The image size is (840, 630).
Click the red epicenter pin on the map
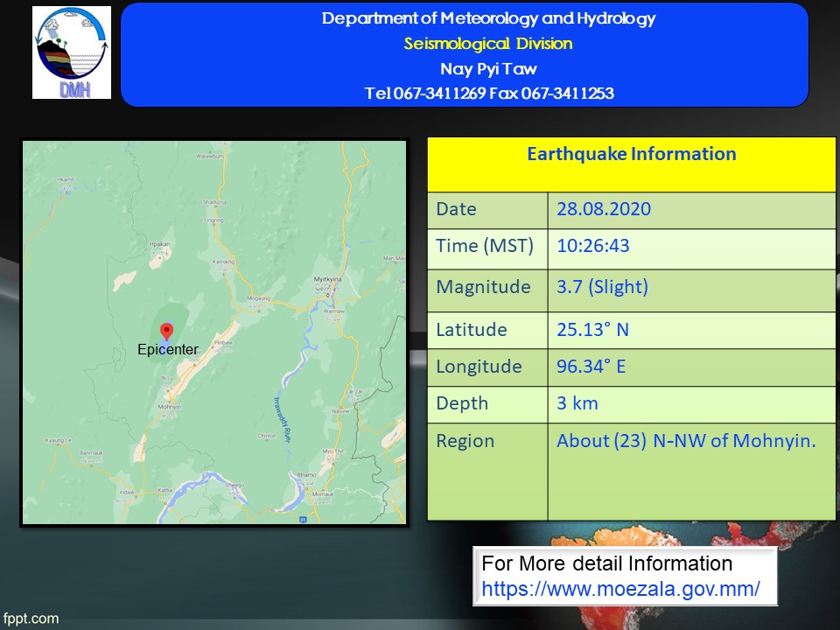click(x=167, y=331)
